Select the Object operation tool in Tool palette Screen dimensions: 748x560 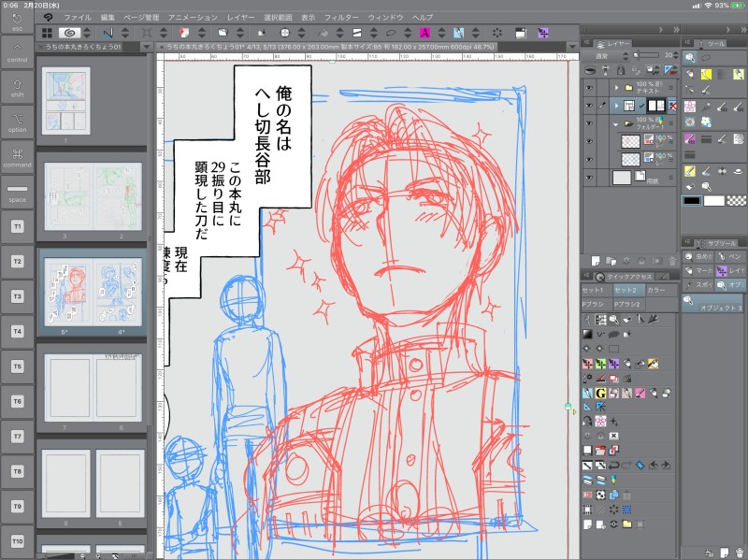click(690, 58)
